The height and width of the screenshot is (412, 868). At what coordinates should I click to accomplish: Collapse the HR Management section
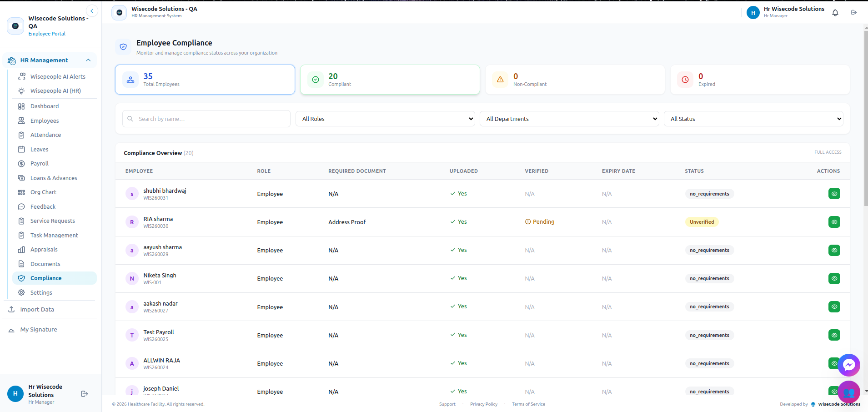50,60
